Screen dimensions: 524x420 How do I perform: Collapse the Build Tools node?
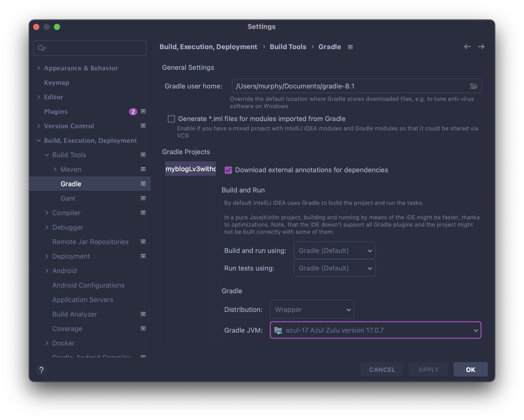[47, 155]
